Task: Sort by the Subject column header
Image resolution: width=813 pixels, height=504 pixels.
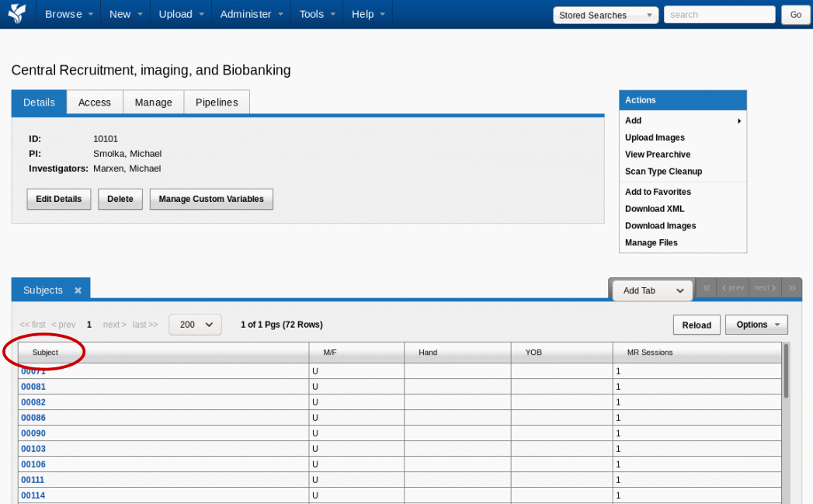Action: pyautogui.click(x=45, y=353)
